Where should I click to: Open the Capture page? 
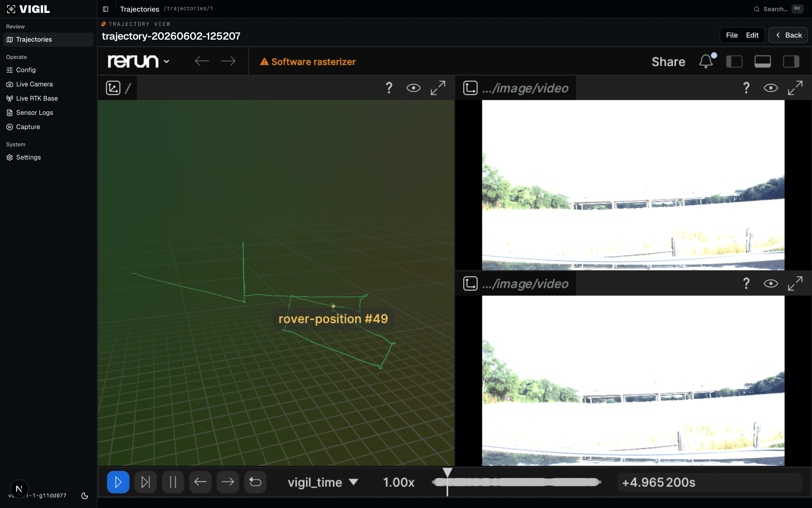[48, 127]
